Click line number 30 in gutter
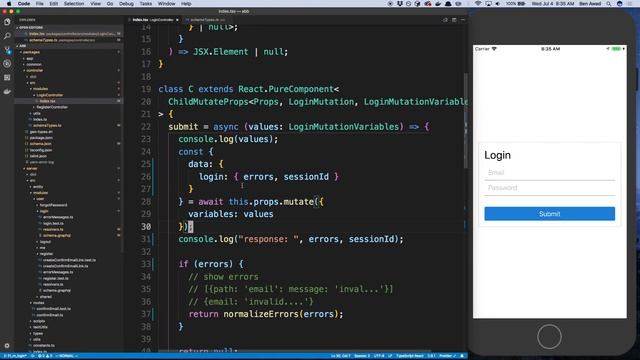Image resolution: width=640 pixels, height=360 pixels. coord(146,227)
